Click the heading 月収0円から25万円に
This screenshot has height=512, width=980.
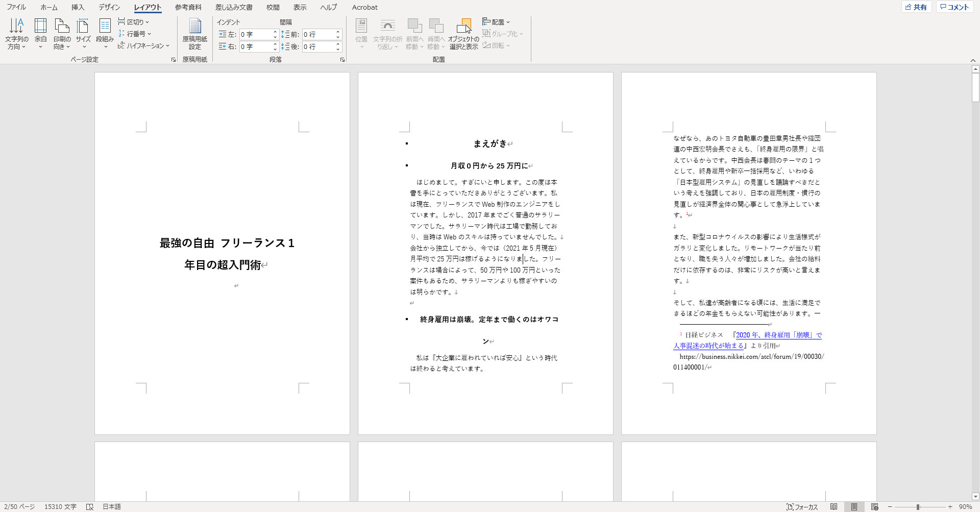click(489, 166)
